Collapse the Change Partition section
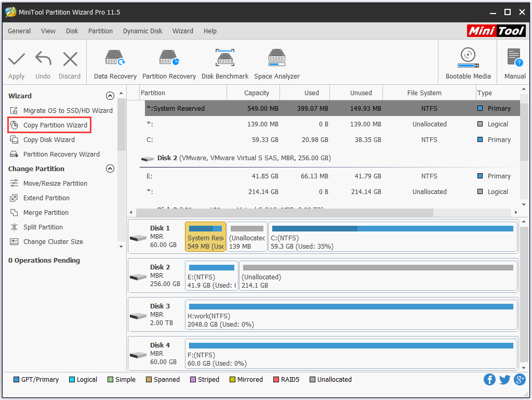The height and width of the screenshot is (400, 532). click(110, 169)
